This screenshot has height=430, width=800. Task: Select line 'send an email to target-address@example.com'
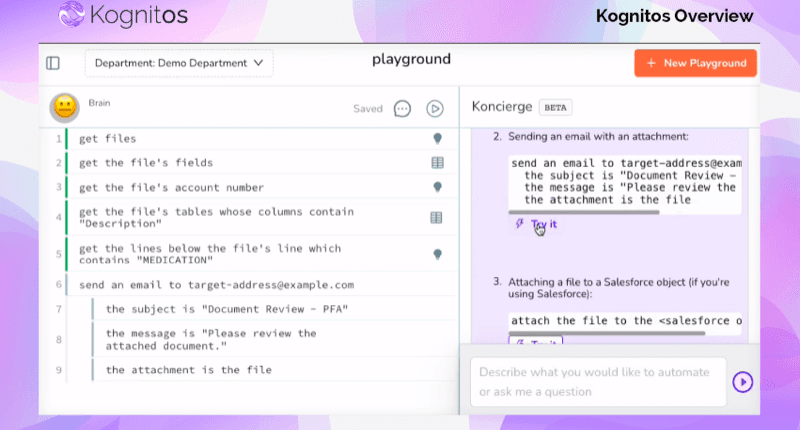216,285
